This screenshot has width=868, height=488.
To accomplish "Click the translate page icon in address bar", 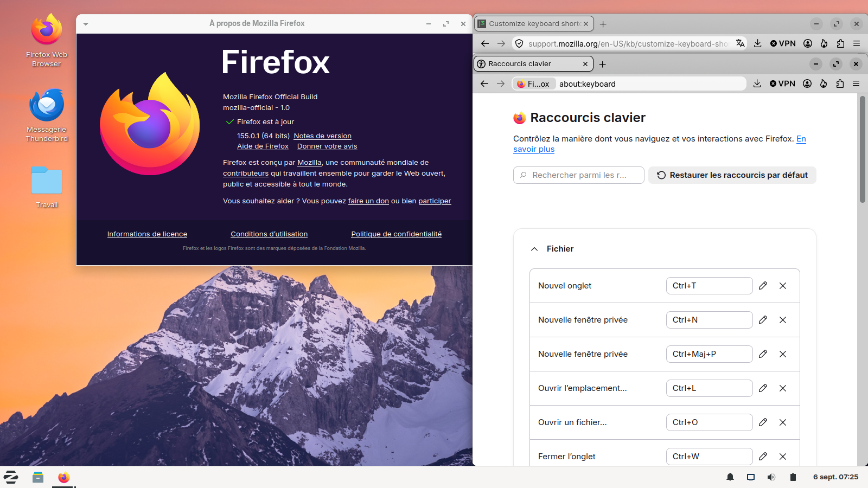I will coord(741,43).
